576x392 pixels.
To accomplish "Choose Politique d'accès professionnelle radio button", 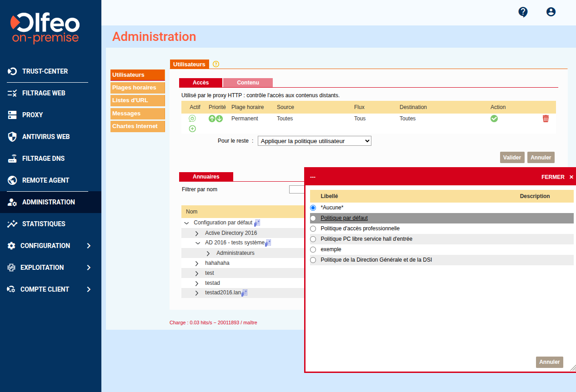I will (313, 228).
